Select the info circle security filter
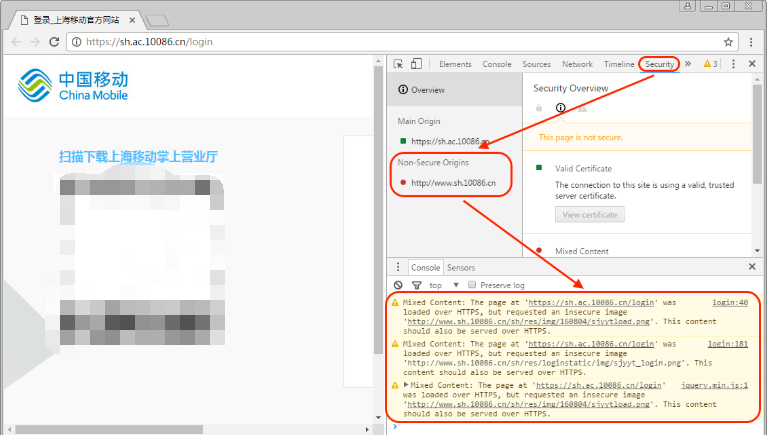Viewport: 767px width, 435px height. (561, 108)
